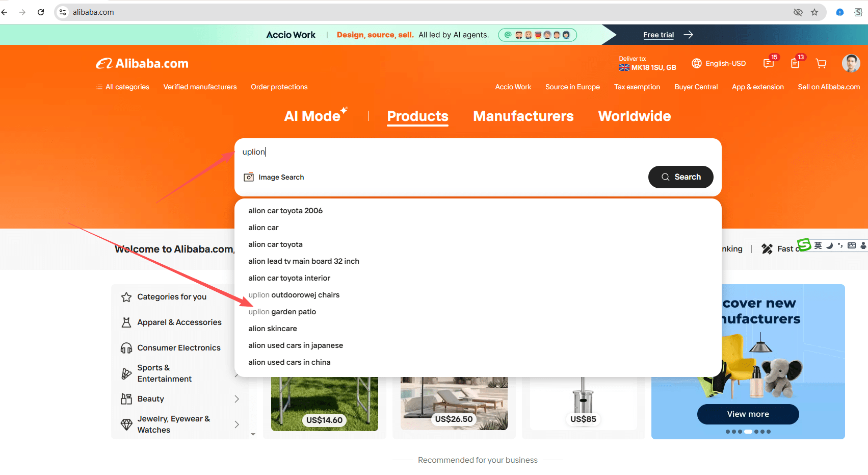The image size is (868, 475).
Task: Open the US$85 product thumbnail
Action: coord(584,404)
